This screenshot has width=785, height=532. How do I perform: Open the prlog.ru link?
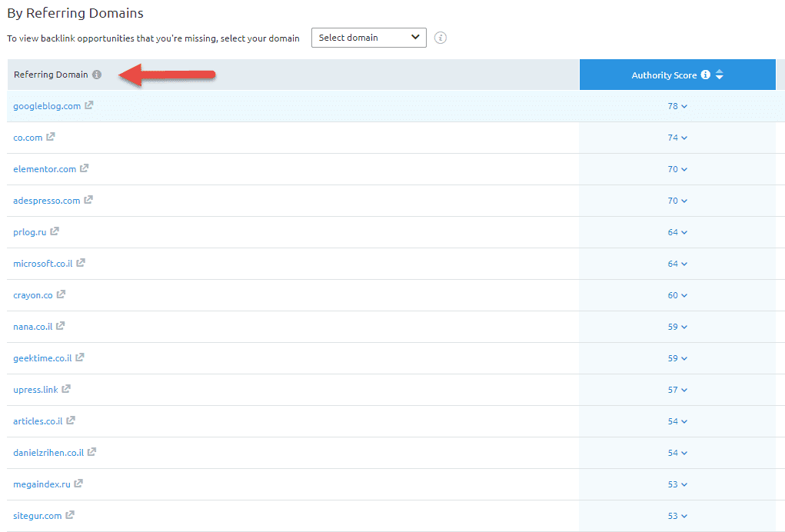tap(29, 232)
